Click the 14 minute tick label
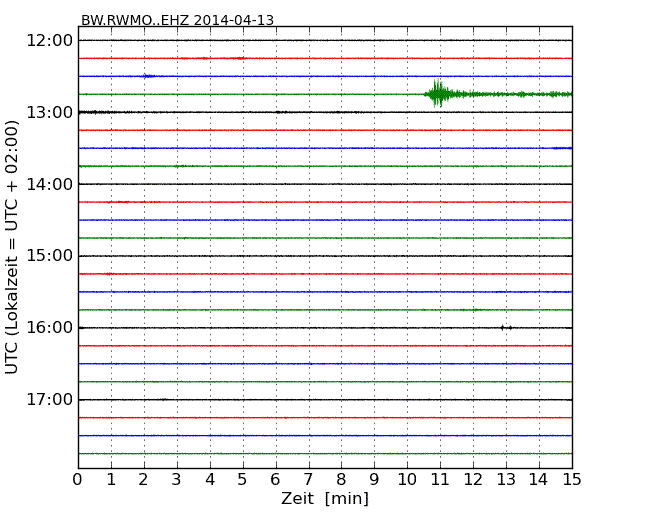 tap(539, 480)
